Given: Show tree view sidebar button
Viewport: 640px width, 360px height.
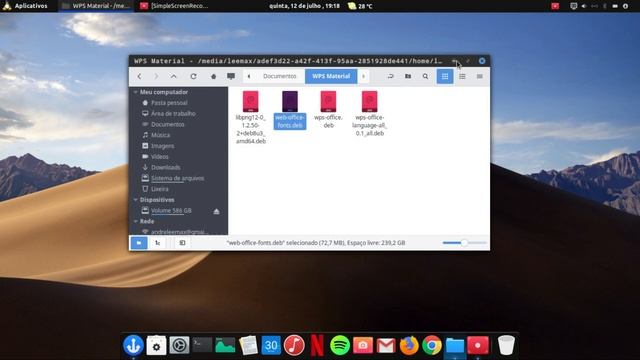Looking at the screenshot, I should (158, 243).
